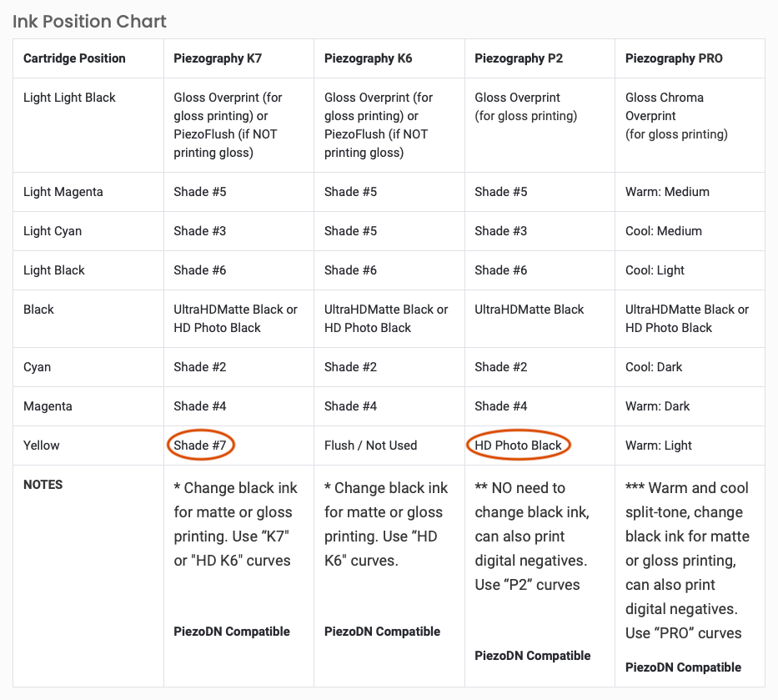778x700 pixels.
Task: Click PiezoDN Compatible under K7 notes
Action: (x=232, y=632)
